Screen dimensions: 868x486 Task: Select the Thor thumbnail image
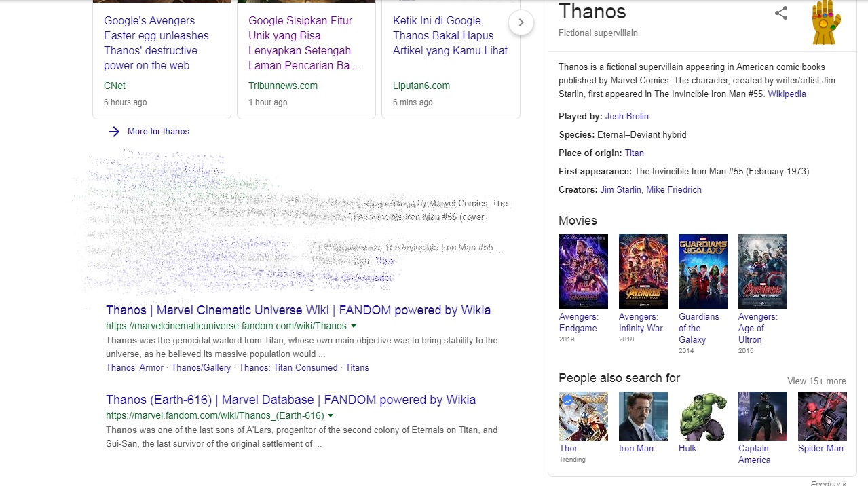tap(584, 416)
